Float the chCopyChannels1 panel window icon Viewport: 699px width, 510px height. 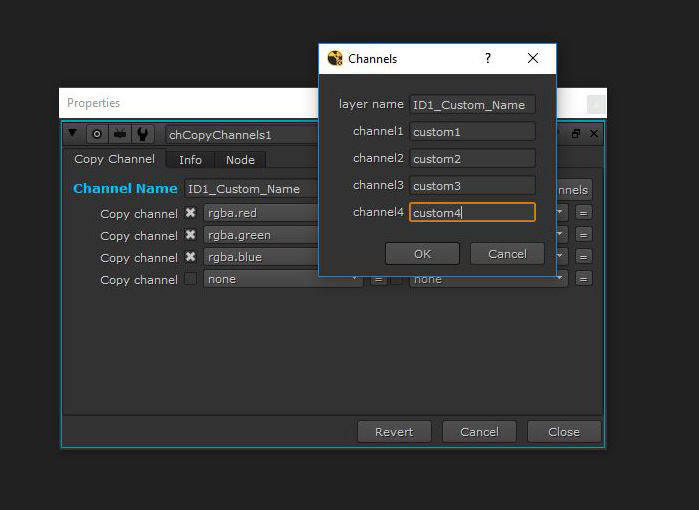(x=576, y=134)
